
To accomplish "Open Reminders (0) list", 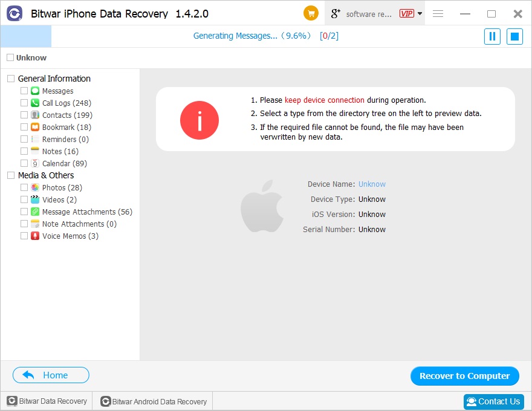I will (65, 140).
